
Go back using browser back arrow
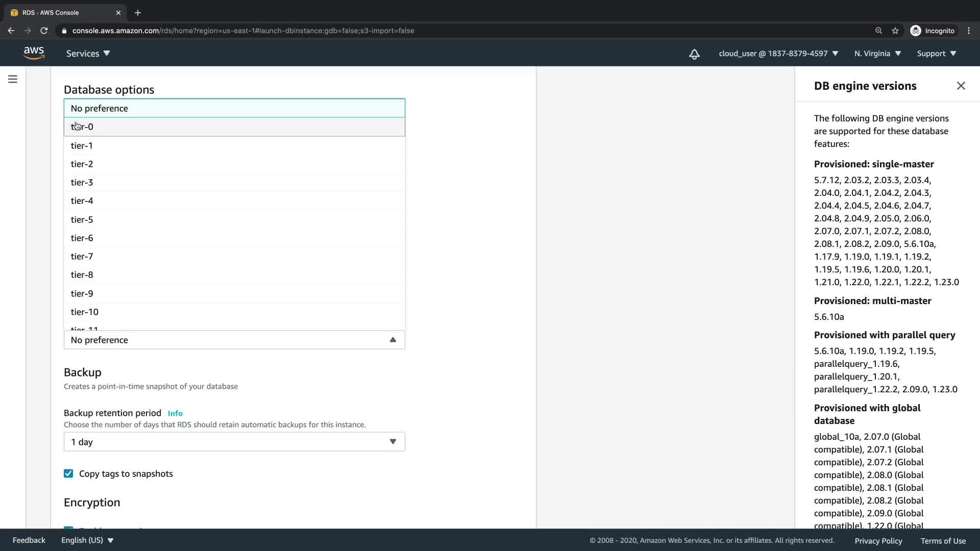[11, 31]
